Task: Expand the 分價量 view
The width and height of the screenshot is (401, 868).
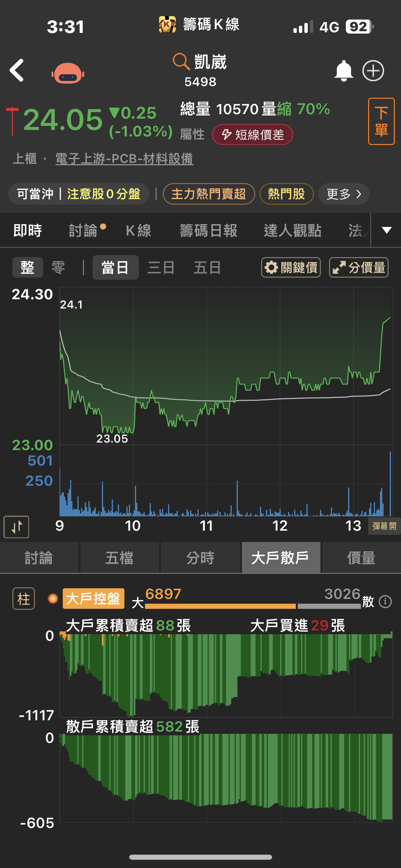Action: 359,267
